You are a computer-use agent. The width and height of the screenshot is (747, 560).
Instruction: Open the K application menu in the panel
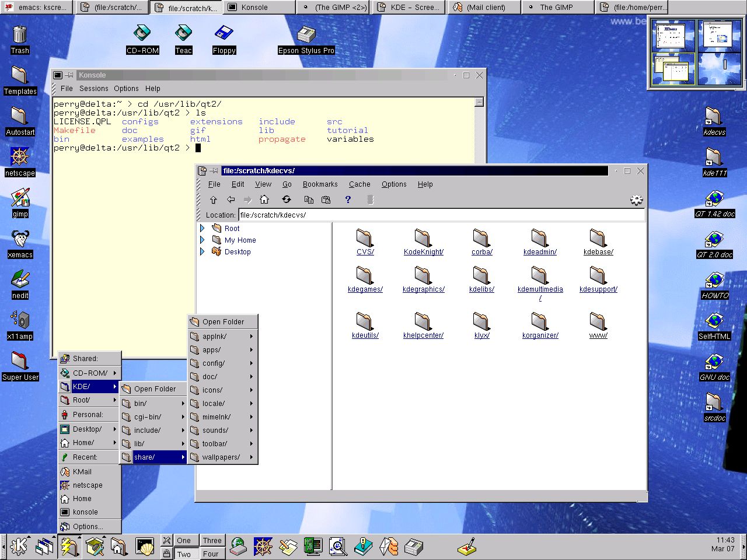point(19,547)
